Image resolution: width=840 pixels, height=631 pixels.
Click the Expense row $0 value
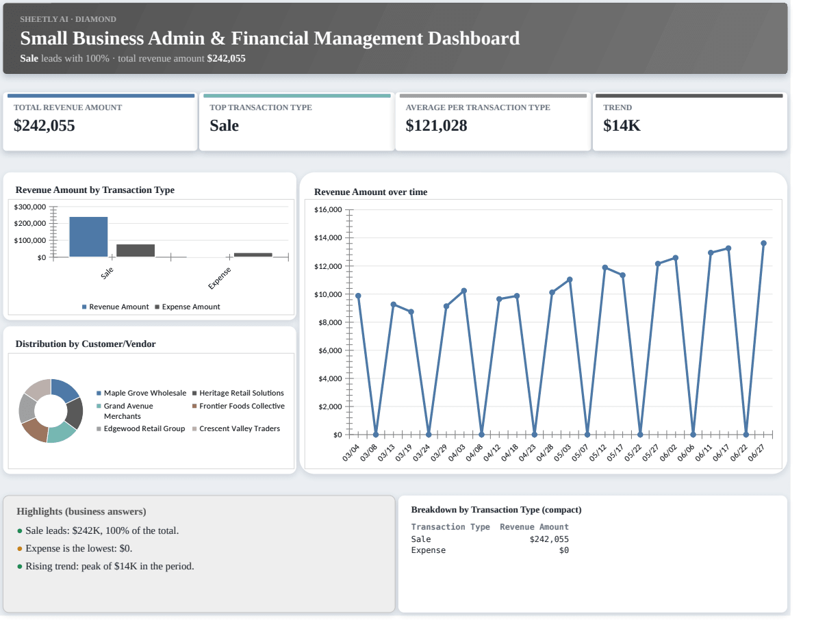pyautogui.click(x=564, y=550)
